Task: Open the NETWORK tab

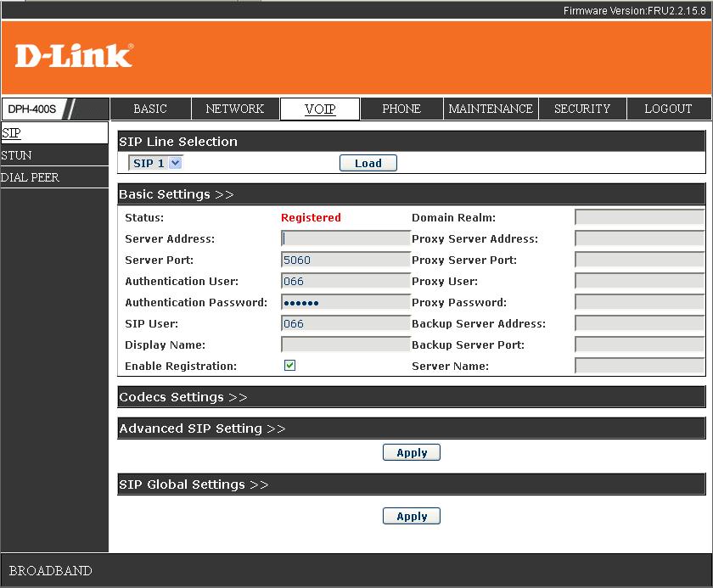Action: [234, 109]
